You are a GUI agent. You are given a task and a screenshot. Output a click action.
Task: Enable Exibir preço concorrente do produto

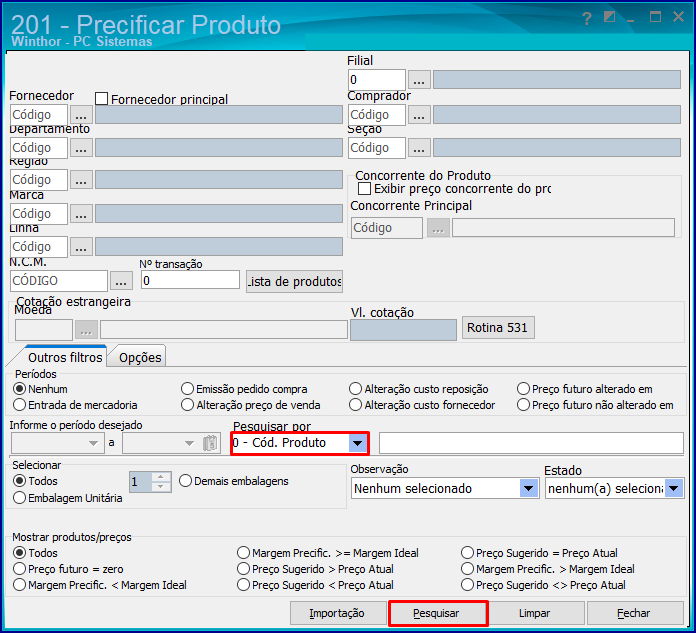[x=364, y=189]
